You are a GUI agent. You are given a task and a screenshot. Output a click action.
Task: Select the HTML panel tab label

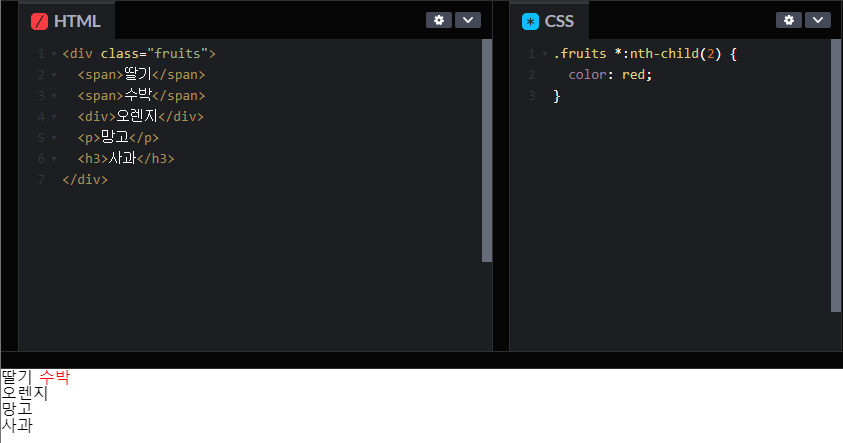point(77,22)
